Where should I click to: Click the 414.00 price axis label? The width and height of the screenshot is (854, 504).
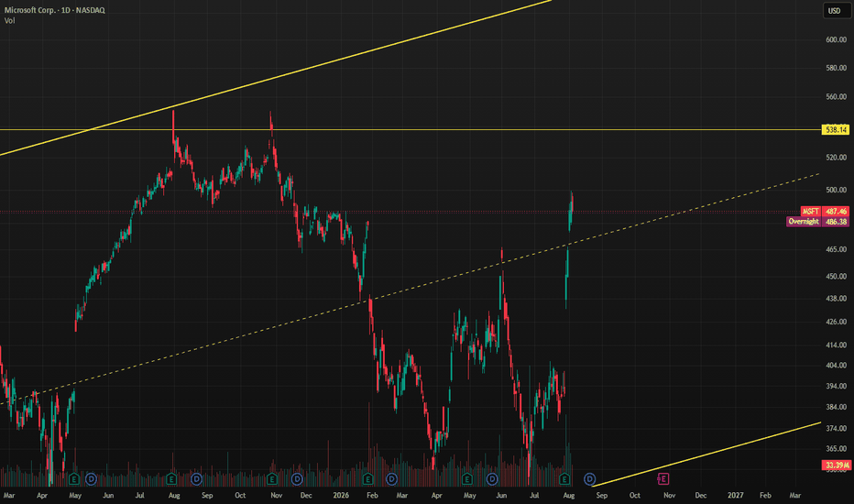(836, 345)
